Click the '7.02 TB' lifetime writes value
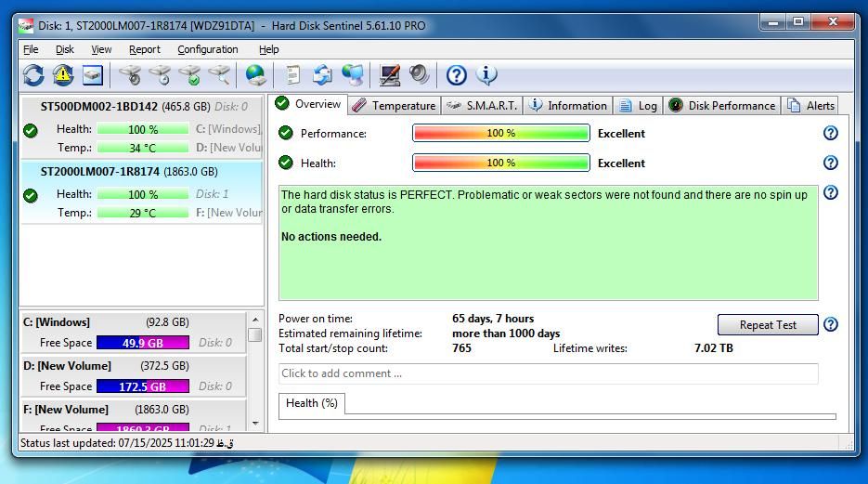868x484 pixels. click(714, 348)
